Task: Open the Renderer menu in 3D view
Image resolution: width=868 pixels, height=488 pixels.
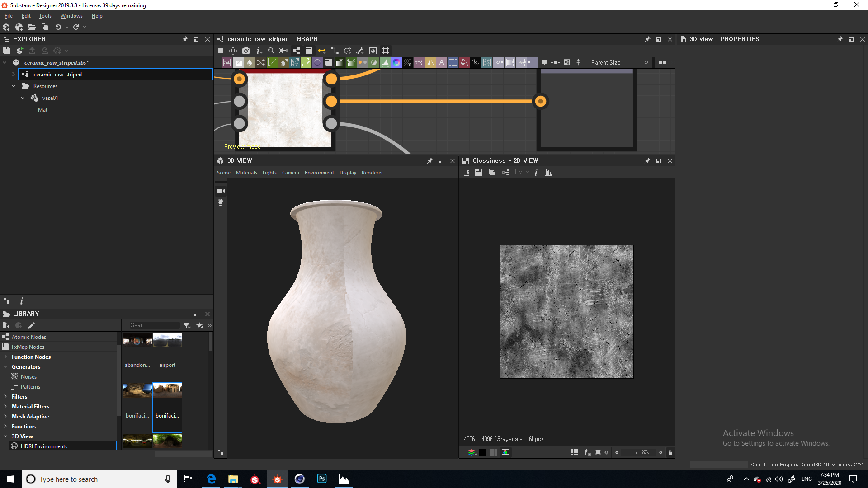Action: pos(372,173)
